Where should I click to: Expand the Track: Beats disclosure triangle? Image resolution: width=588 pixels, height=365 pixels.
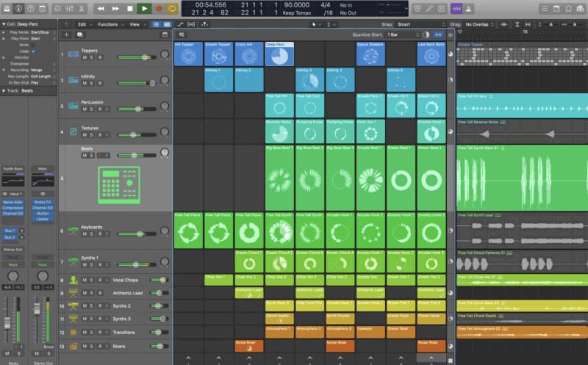pos(4,90)
